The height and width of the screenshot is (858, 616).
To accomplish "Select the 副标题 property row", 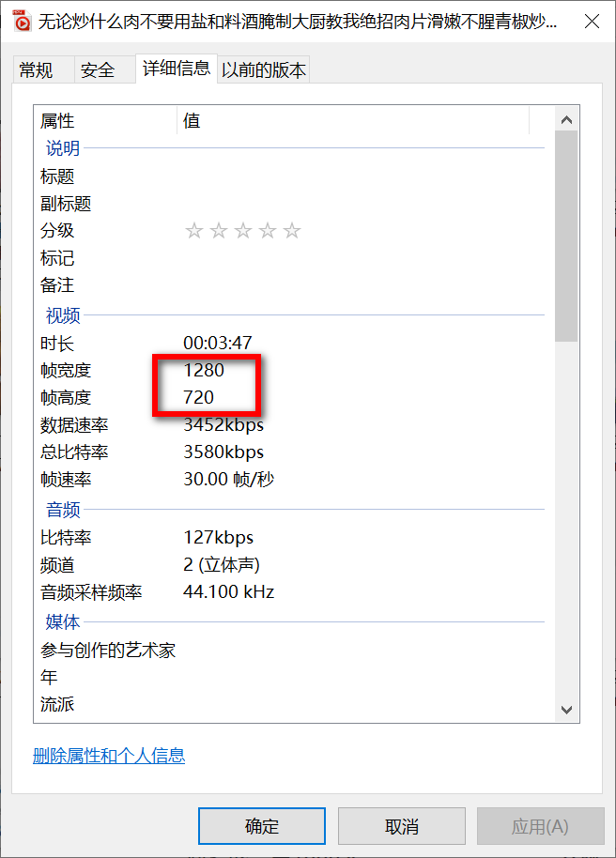I will (292, 204).
